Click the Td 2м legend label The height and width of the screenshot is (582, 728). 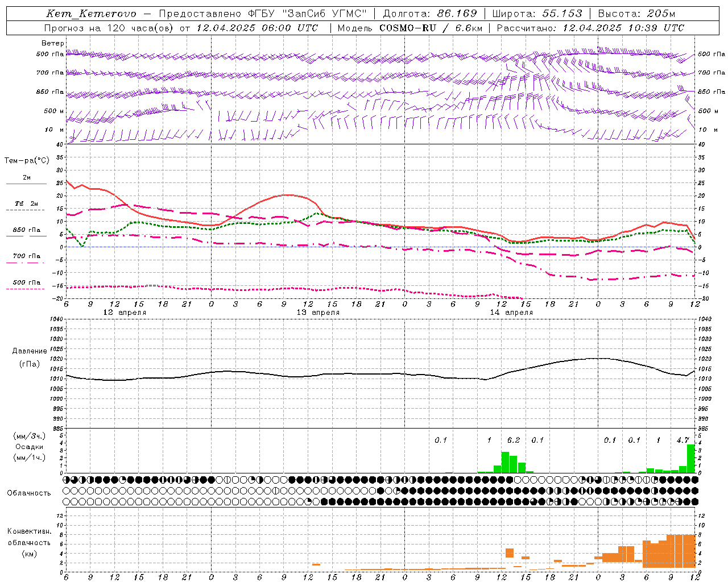(x=27, y=203)
